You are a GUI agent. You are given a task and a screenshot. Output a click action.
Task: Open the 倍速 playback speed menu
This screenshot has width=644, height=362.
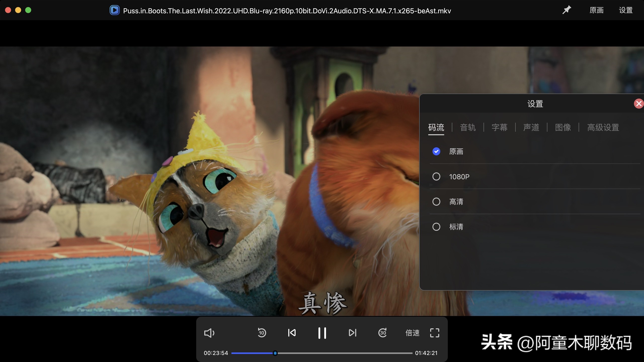pos(412,333)
